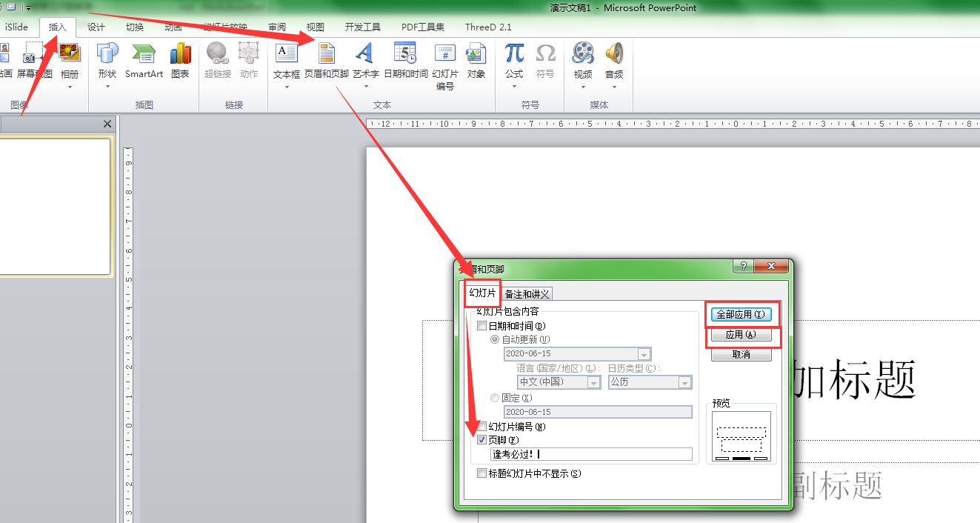
Task: Insert a SmartArt graphic
Action: pos(144,61)
